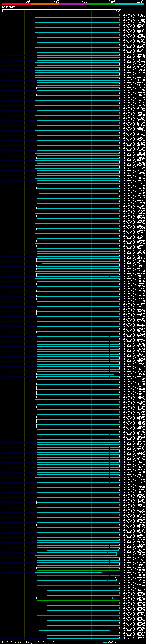
Task: Select the UniRef100_P31333 hit label
Action: [134, 271]
